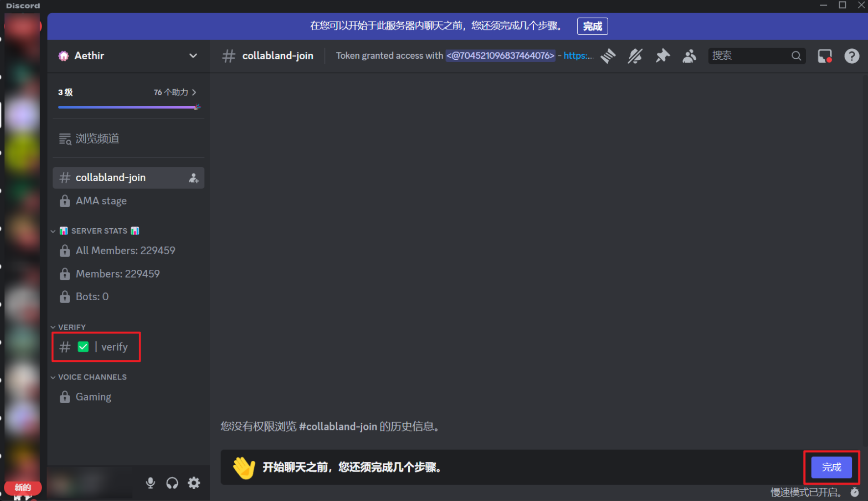Click the slow mode timer icon
This screenshot has width=868, height=501.
855,492
